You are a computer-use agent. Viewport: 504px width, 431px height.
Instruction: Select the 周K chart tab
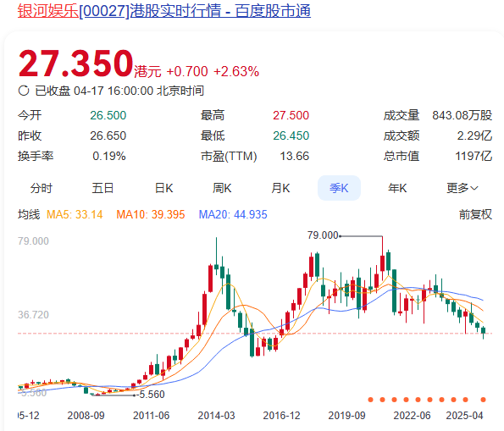222,188
